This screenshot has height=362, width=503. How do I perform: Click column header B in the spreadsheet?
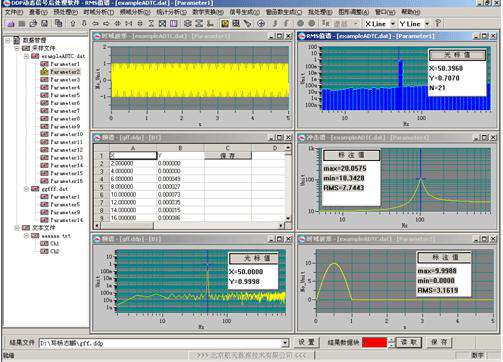coord(180,148)
